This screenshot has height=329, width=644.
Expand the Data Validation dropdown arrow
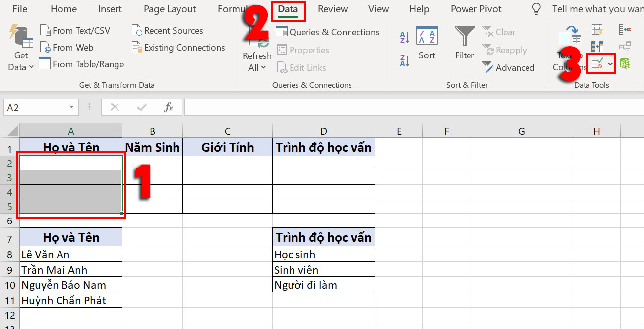(610, 63)
